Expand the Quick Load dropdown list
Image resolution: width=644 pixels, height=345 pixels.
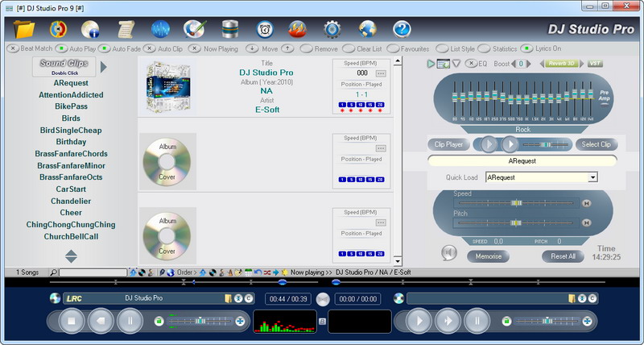click(592, 177)
